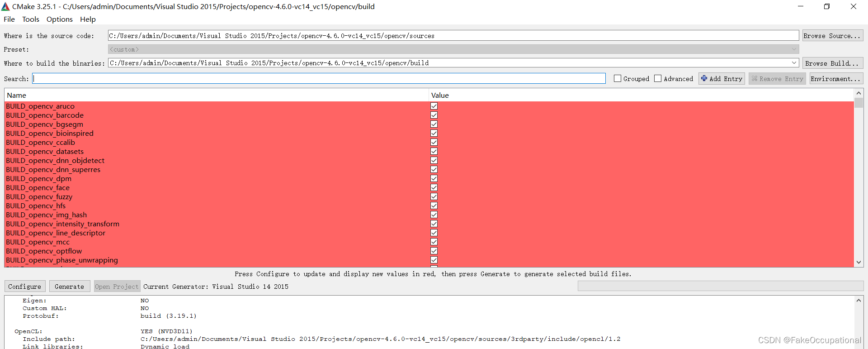This screenshot has width=868, height=349.
Task: Click the Search input field
Action: click(319, 79)
